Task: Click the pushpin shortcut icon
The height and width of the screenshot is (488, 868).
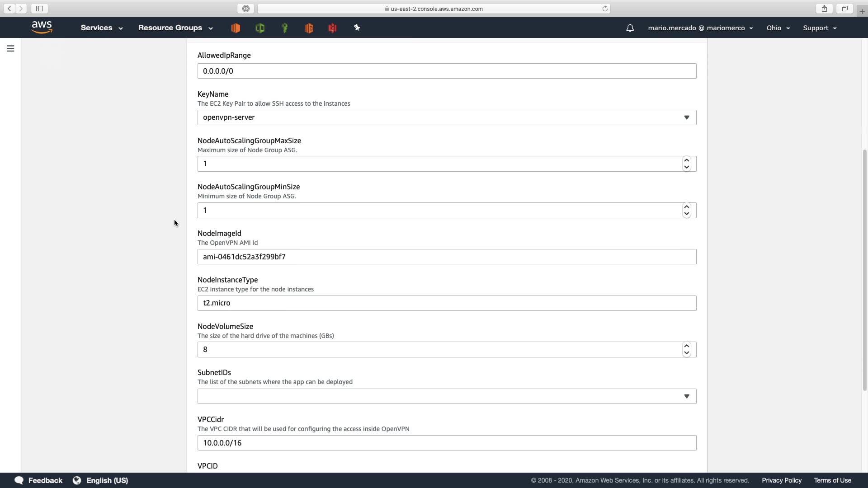Action: [357, 28]
